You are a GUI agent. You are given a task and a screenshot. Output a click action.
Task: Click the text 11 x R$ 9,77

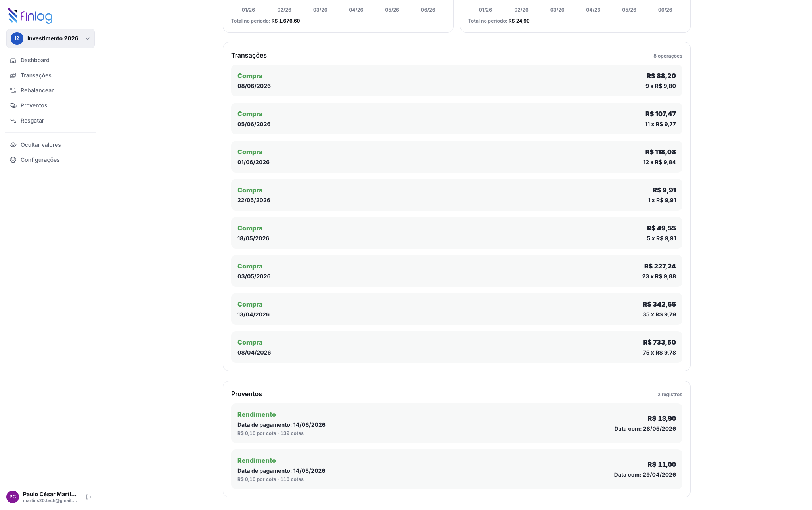point(661,124)
